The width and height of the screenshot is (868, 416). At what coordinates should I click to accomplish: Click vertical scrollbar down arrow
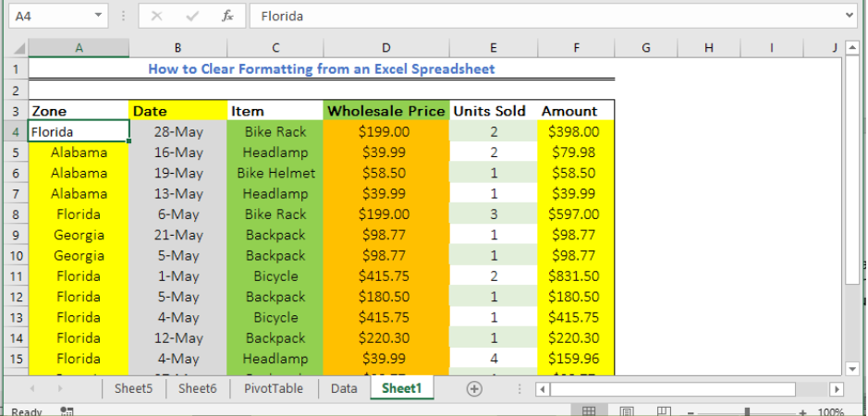[852, 368]
